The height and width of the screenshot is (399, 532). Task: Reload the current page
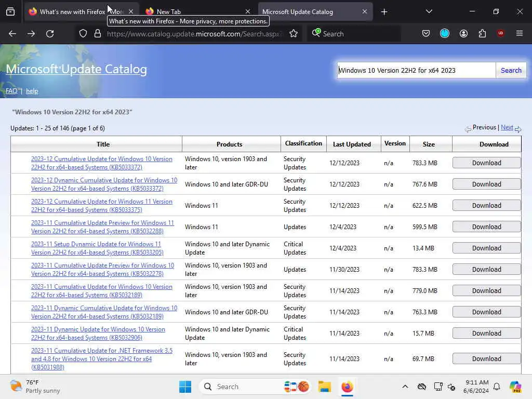[x=50, y=34]
